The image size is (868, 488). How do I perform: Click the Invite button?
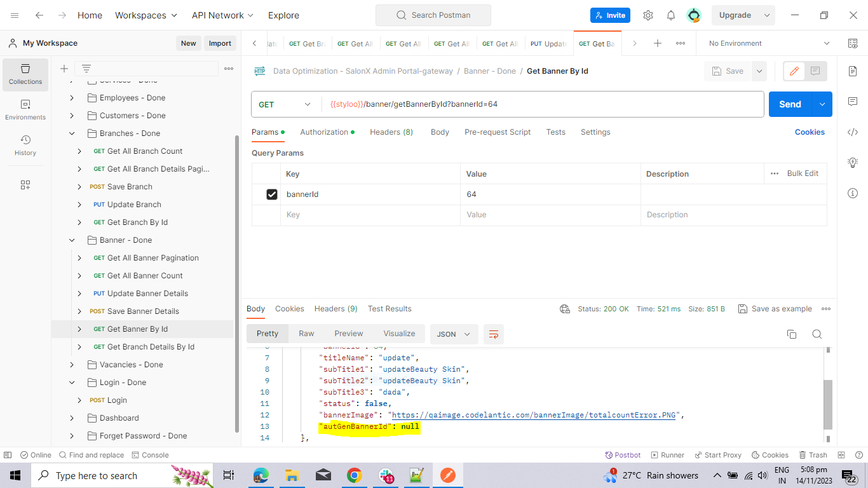610,15
